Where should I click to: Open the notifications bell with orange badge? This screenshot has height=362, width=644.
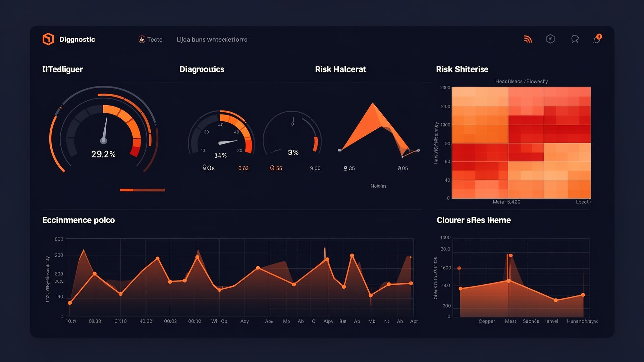(597, 39)
